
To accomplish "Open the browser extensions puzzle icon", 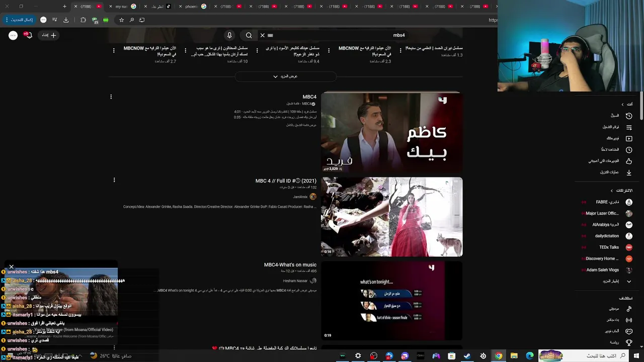I will [x=83, y=20].
